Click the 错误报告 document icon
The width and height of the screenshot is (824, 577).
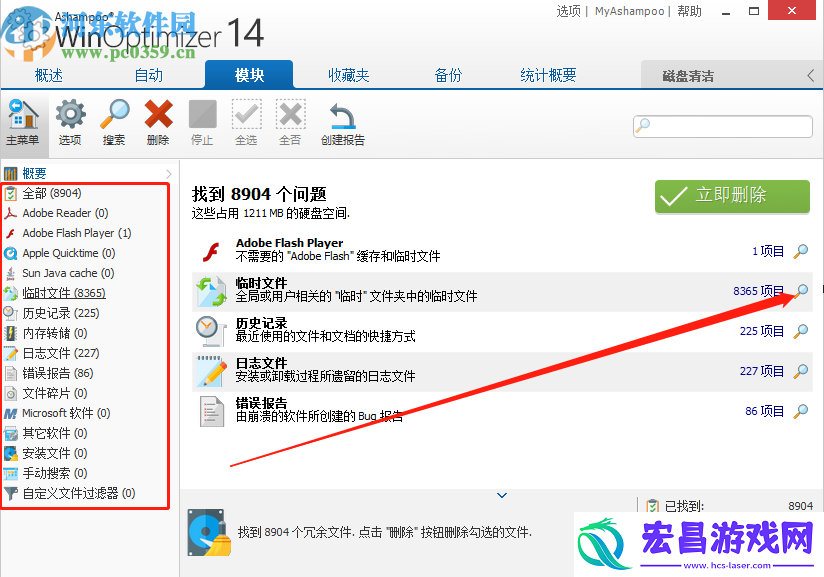coord(211,411)
